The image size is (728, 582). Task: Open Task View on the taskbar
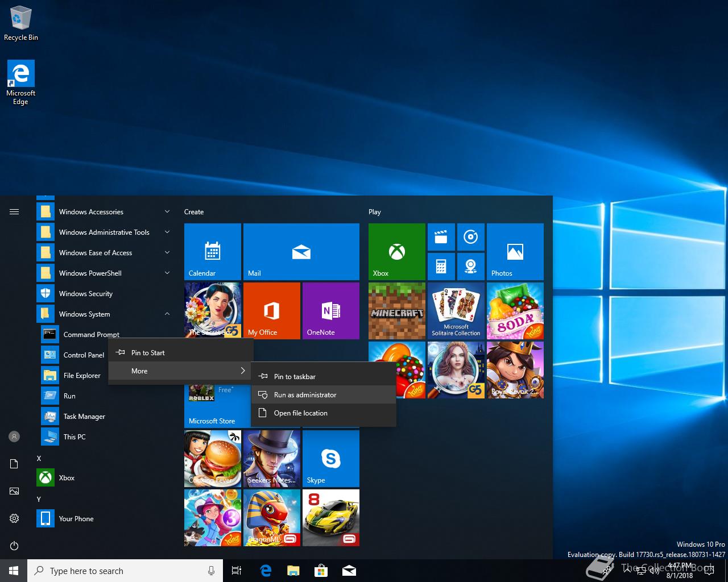coord(237,571)
